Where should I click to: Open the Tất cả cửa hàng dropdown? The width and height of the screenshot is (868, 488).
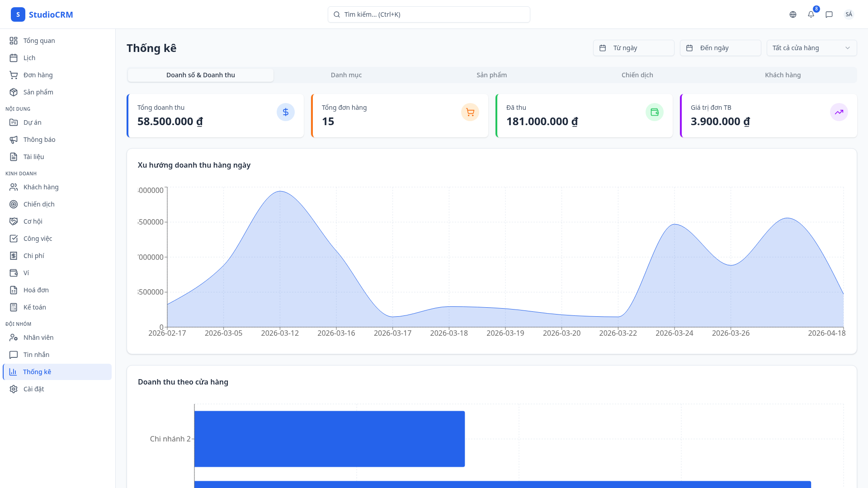point(811,48)
